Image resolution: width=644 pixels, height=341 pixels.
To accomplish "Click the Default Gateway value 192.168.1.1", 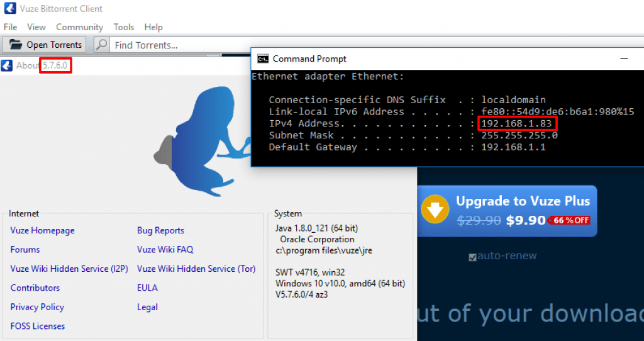I will tap(513, 147).
